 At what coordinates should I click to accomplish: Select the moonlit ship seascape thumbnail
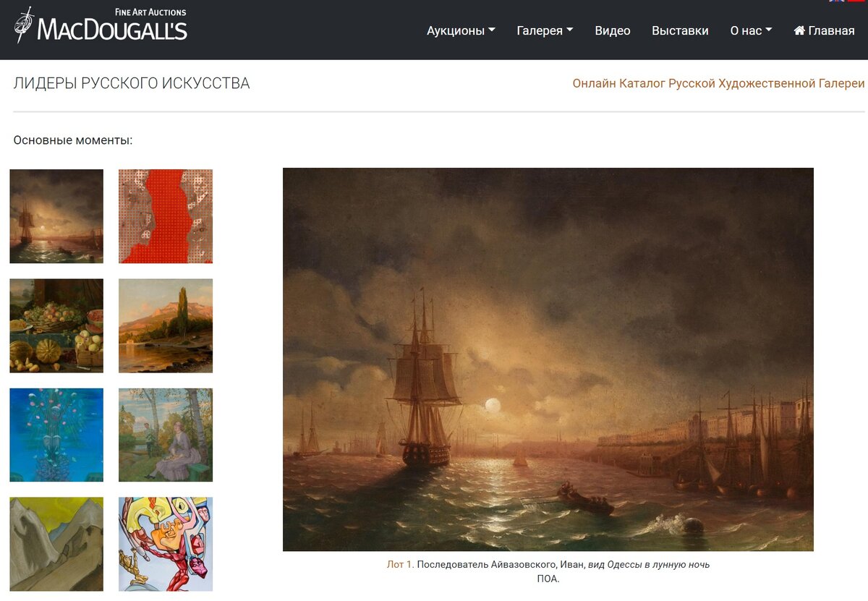pyautogui.click(x=56, y=216)
